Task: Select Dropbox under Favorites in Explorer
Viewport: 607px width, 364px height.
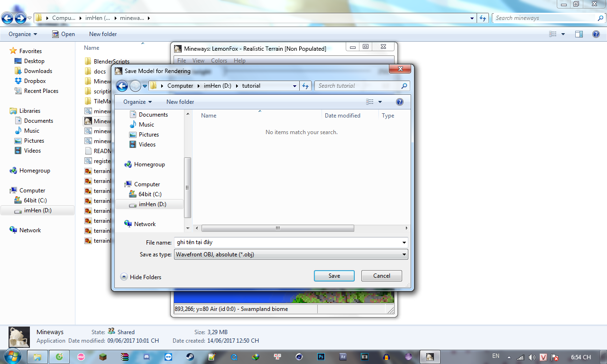Action: point(35,81)
